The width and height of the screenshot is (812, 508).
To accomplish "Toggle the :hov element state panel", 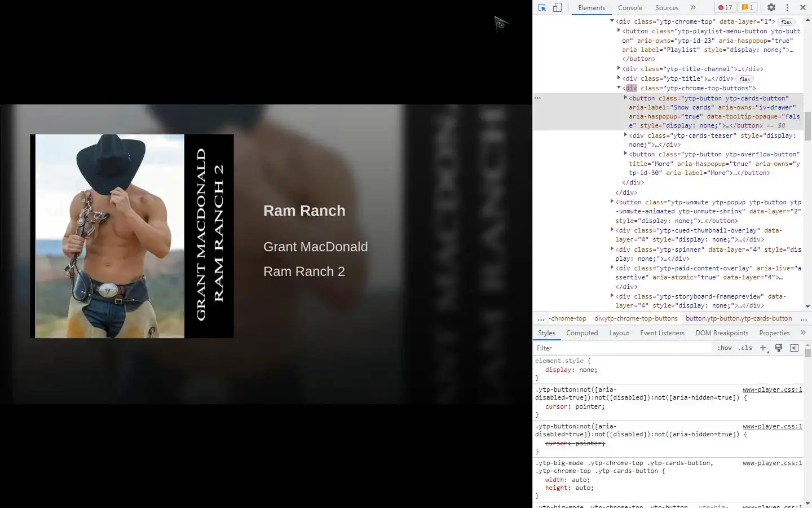I will pos(725,348).
